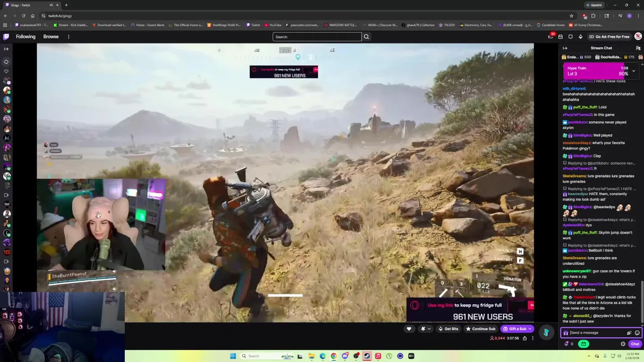Open the emote picker smiley icon
Viewport: 644px width, 362px height.
tap(637, 333)
